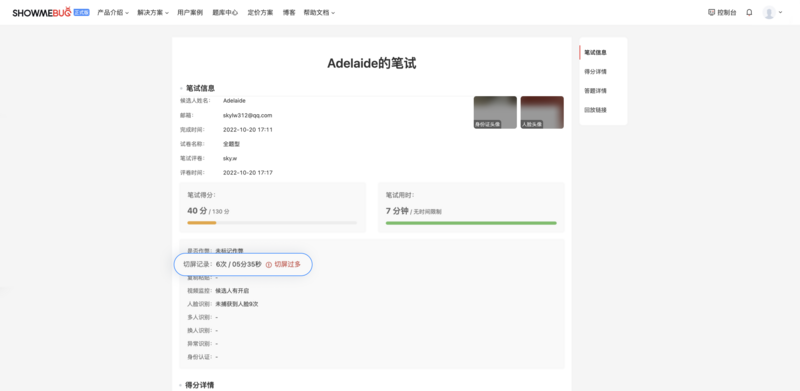Open the 用户案例 page
The height and width of the screenshot is (391, 800).
[x=190, y=13]
